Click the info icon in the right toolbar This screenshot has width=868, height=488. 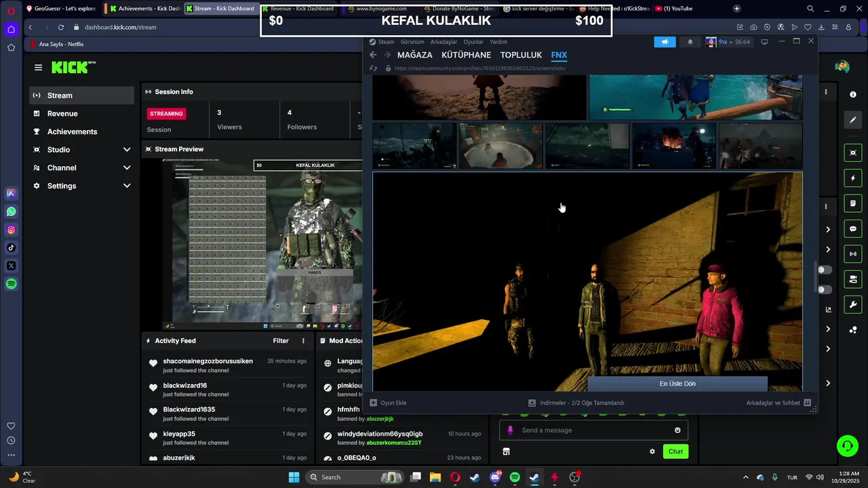tap(853, 94)
